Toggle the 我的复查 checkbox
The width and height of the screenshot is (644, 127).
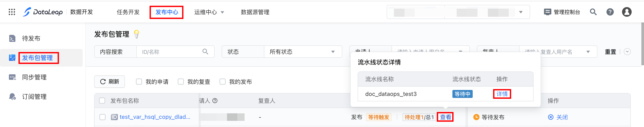(181, 82)
